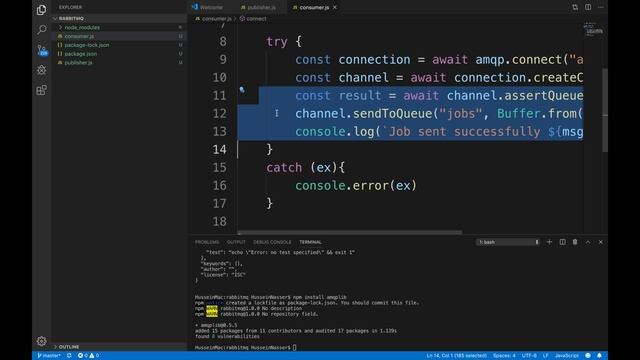This screenshot has width=640, height=360.
Task: Open the Search view icon
Action: [41, 29]
